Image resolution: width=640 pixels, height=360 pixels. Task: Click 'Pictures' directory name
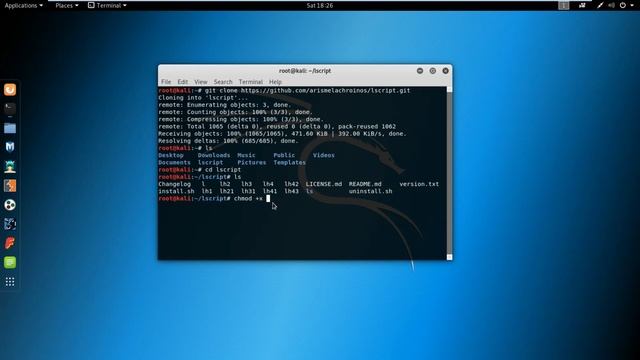[251, 162]
